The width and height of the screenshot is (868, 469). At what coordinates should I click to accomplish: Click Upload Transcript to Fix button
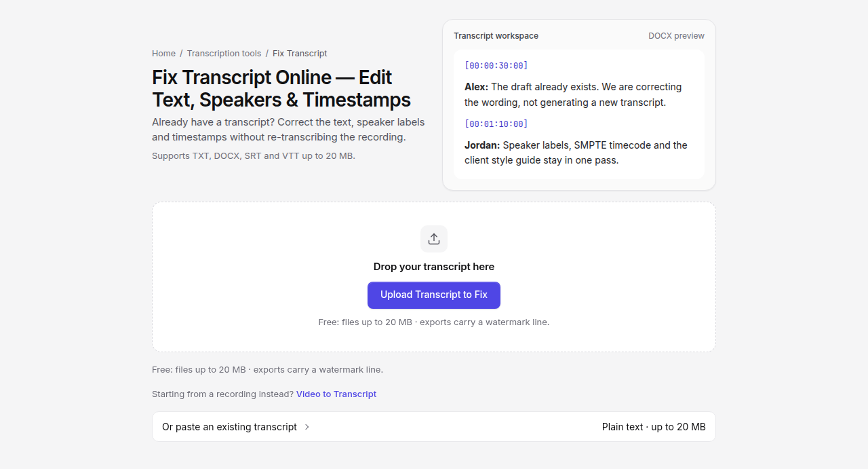pos(434,295)
